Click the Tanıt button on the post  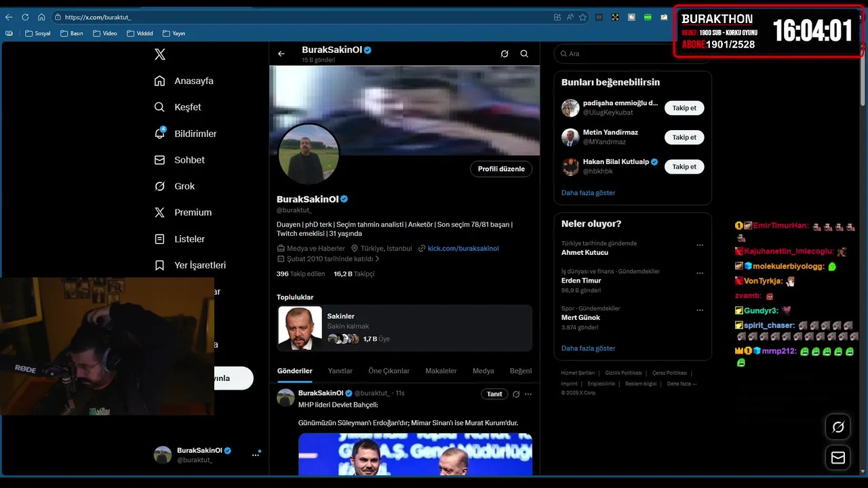[494, 394]
